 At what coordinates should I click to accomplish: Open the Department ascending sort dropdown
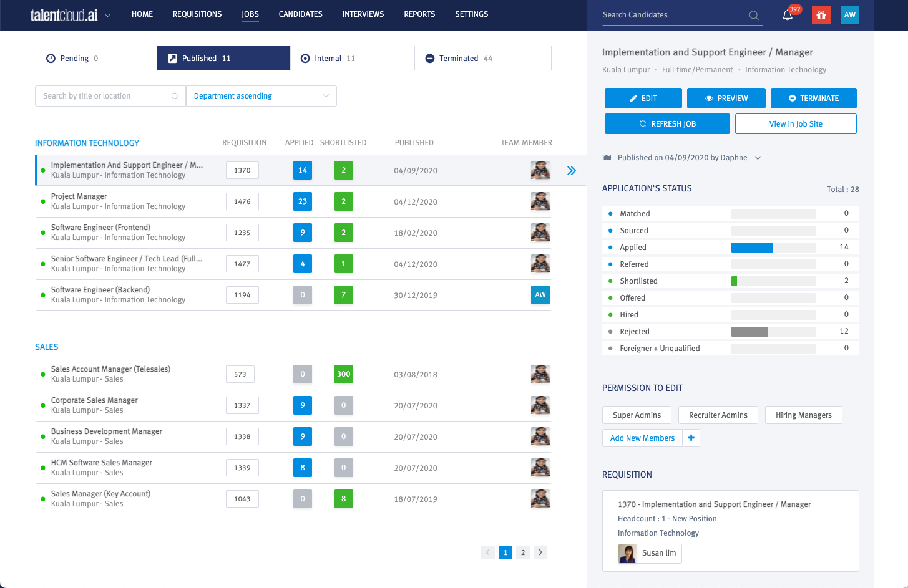coord(261,96)
